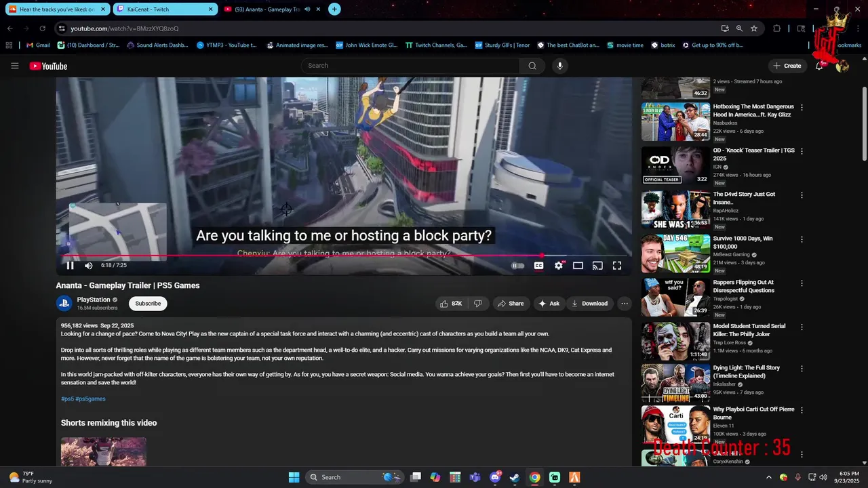This screenshot has height=488, width=868.
Task: Open the Chrome extensions puzzle icon
Action: (x=777, y=28)
